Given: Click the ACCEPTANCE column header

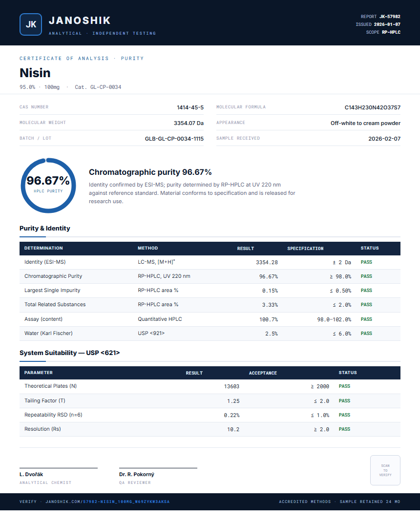Looking at the screenshot, I should [x=263, y=373].
